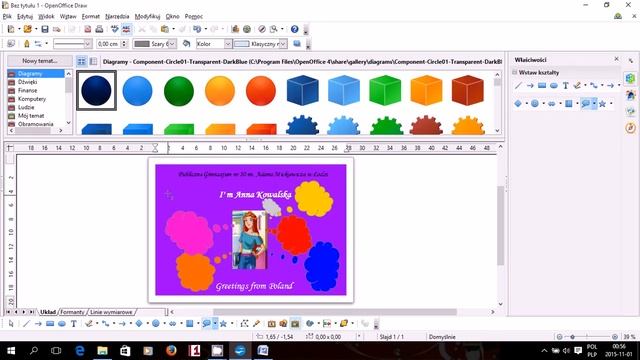Select the Gluepoints tool icon
The image size is (640, 360).
pyautogui.click(x=257, y=324)
